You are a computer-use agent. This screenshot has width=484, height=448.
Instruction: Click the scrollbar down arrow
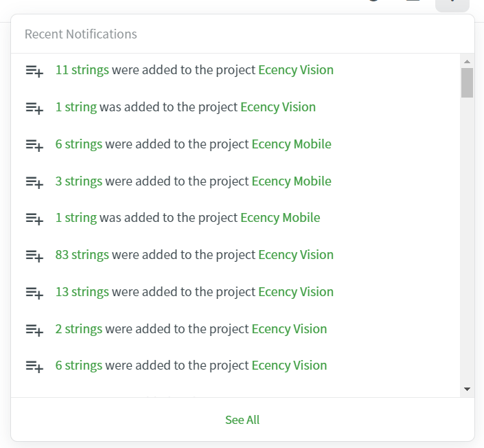tap(467, 389)
